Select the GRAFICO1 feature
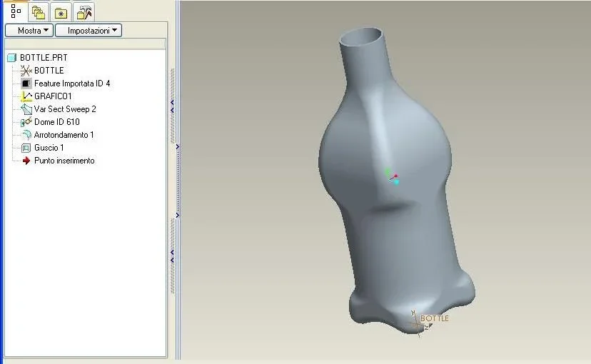 pyautogui.click(x=53, y=96)
